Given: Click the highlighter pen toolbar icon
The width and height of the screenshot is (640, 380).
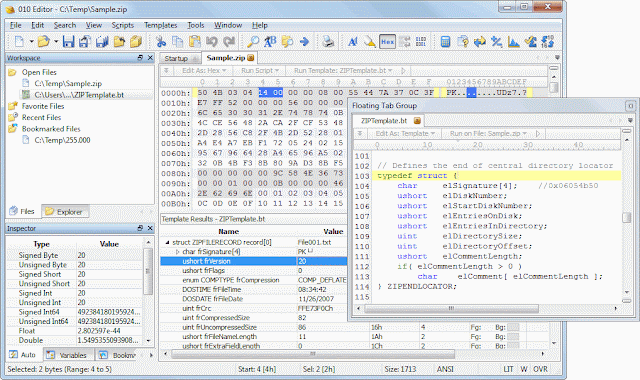Looking at the screenshot, I should click(x=370, y=41).
